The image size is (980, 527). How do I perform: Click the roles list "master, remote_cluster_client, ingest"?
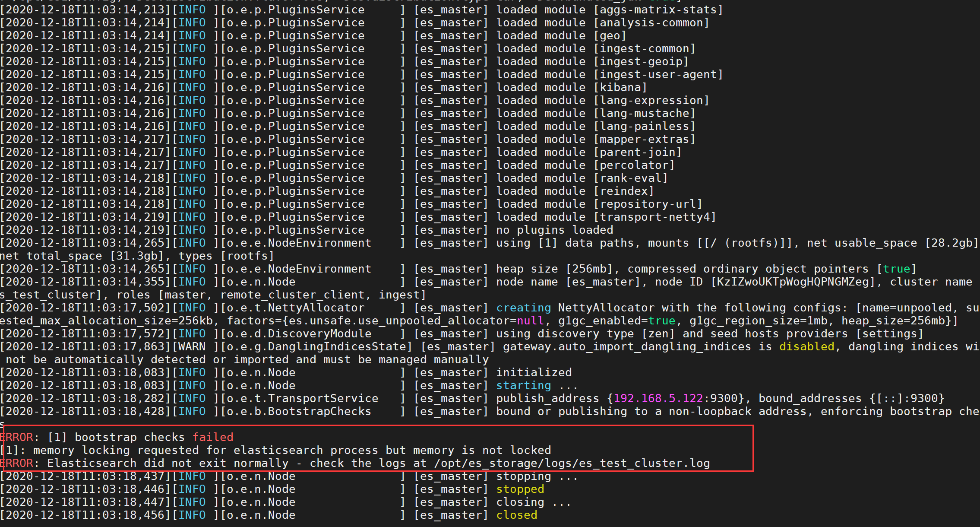(292, 295)
